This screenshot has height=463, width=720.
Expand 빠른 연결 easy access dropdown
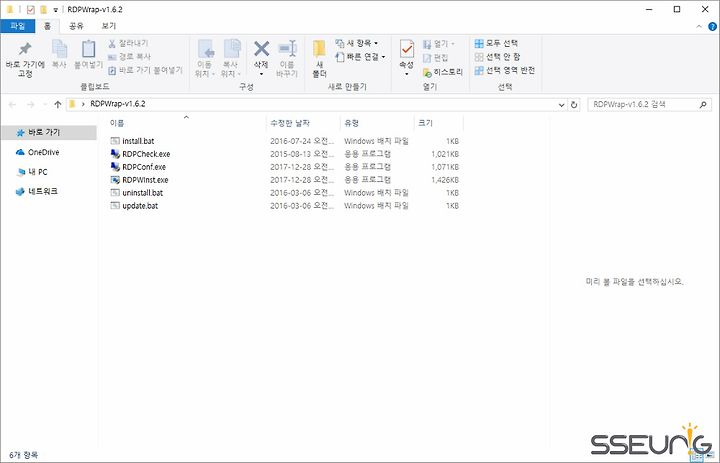[x=383, y=57]
